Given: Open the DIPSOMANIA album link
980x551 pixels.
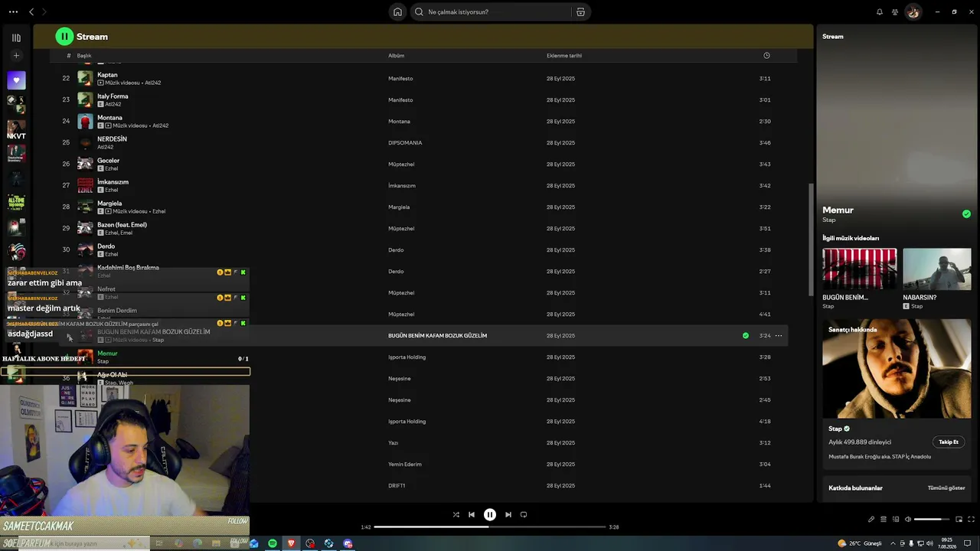Looking at the screenshot, I should (405, 143).
